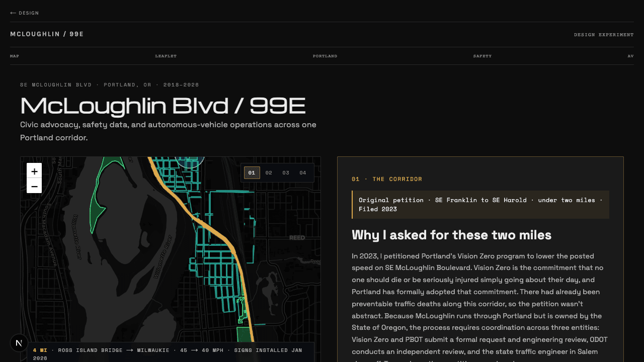The image size is (644, 362).
Task: Click 'Why I asked for these two miles' heading
Action: click(452, 235)
